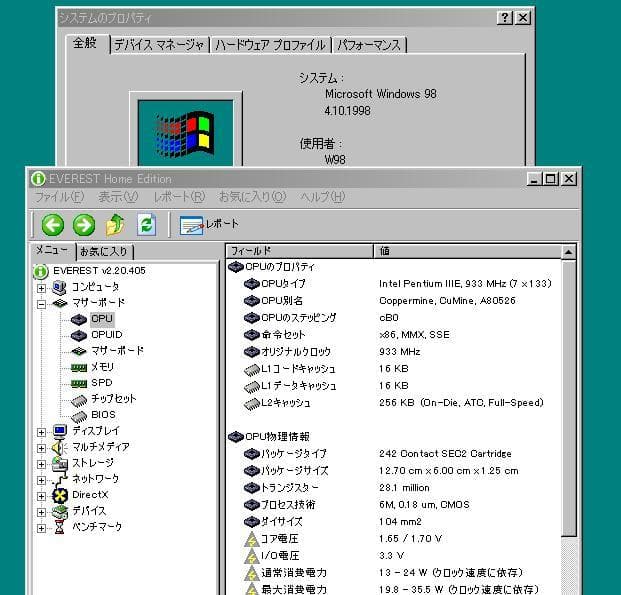Open the ファイル(F) menu
621x595 pixels.
coord(59,197)
